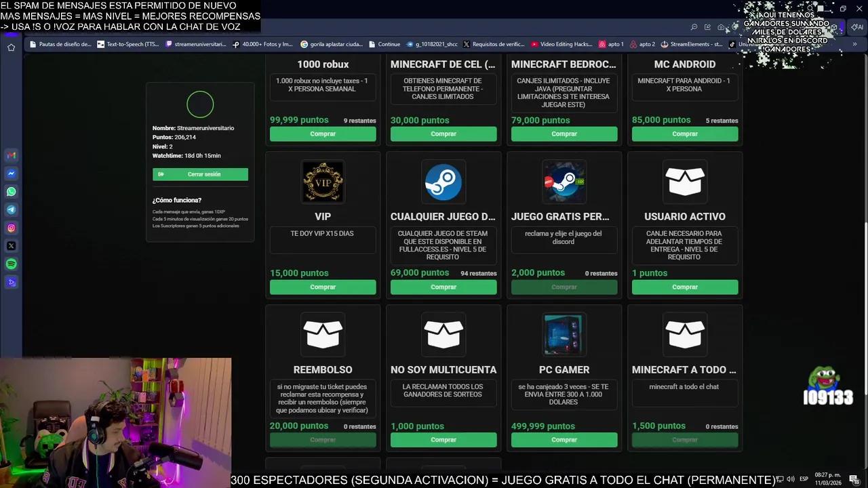Viewport: 868px width, 488px height.
Task: Click Comprar for PC GAMER
Action: (x=564, y=440)
